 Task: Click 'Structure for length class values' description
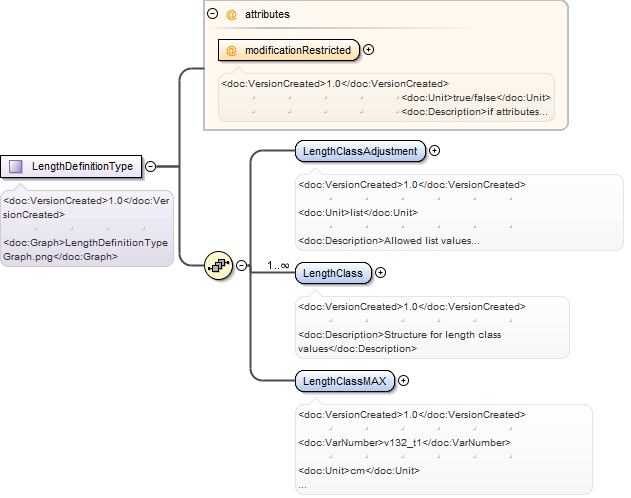pyautogui.click(x=400, y=342)
